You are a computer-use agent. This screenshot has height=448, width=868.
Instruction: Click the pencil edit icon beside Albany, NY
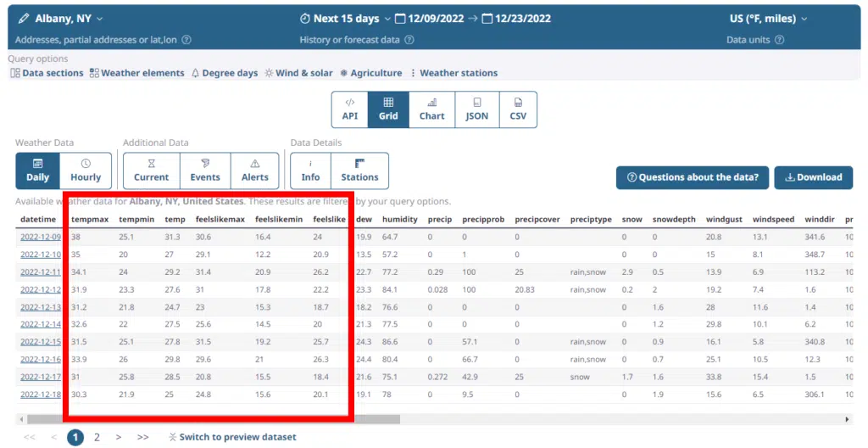coord(24,19)
